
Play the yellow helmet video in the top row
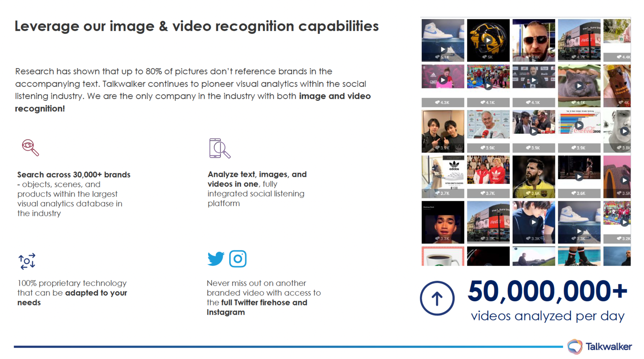click(x=488, y=40)
